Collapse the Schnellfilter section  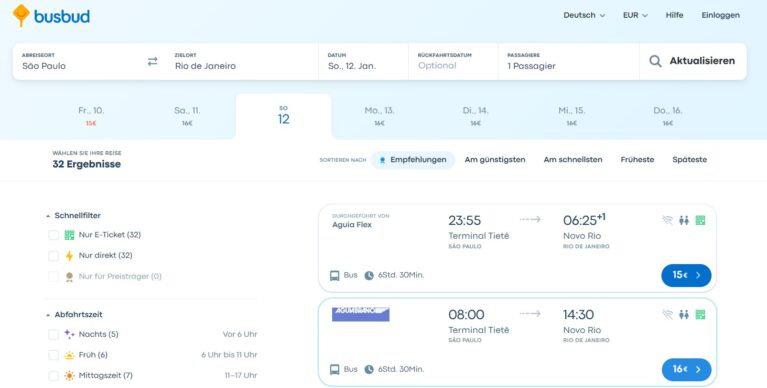pos(73,215)
